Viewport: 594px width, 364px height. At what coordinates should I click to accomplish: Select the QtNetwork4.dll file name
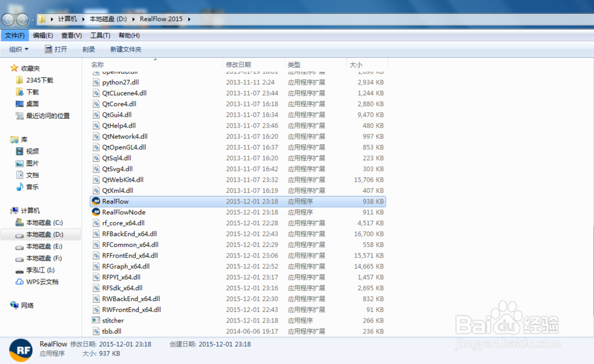coord(125,137)
